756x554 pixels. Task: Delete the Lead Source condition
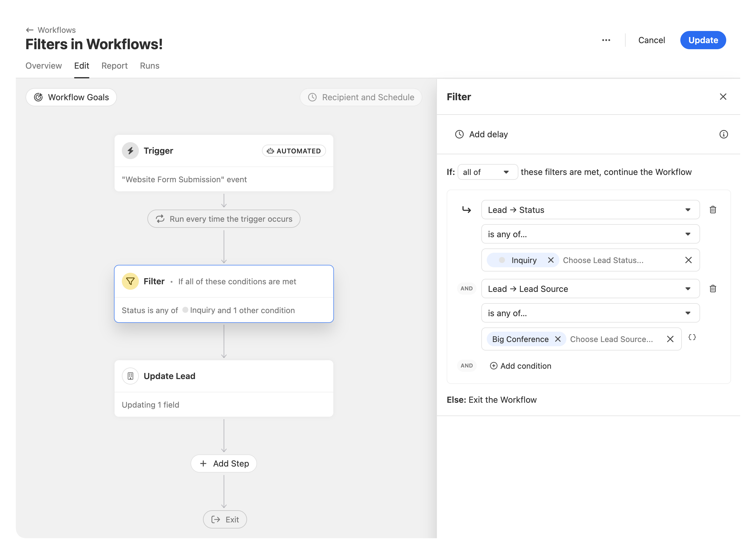pos(713,289)
